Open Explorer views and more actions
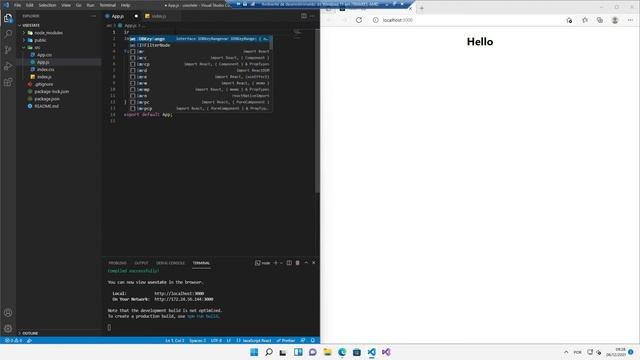Screen dimensions: 640x360 [94, 16]
